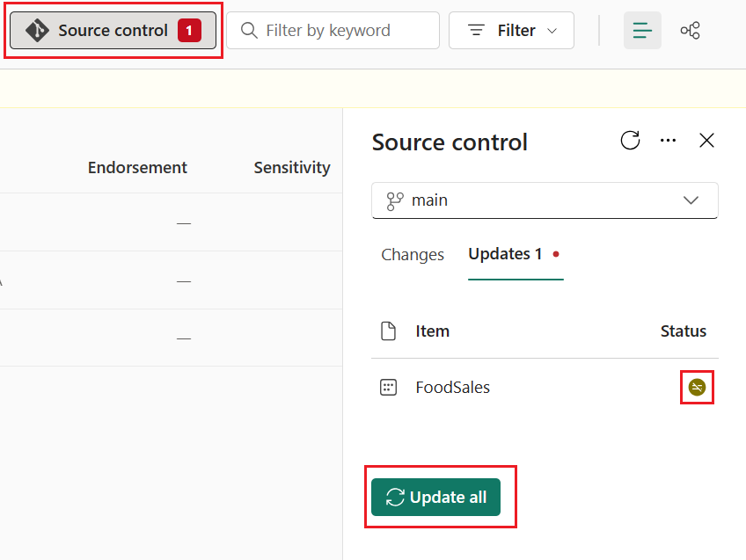
Task: Click the search magnifier icon
Action: pyautogui.click(x=247, y=30)
